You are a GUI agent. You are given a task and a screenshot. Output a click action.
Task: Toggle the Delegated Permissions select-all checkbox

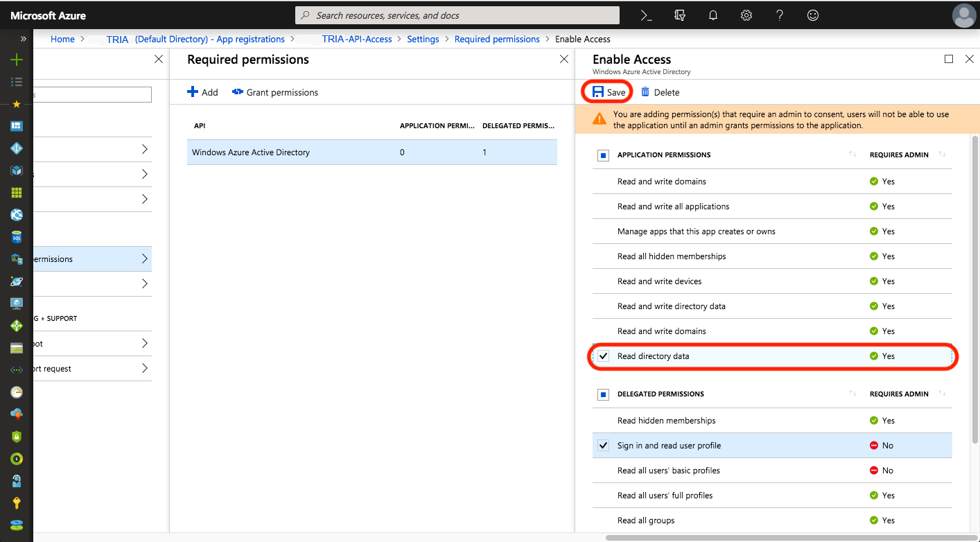603,394
